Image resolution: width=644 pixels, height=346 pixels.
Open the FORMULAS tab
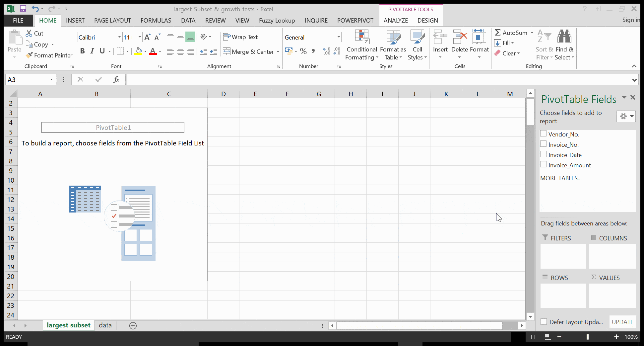(x=156, y=20)
